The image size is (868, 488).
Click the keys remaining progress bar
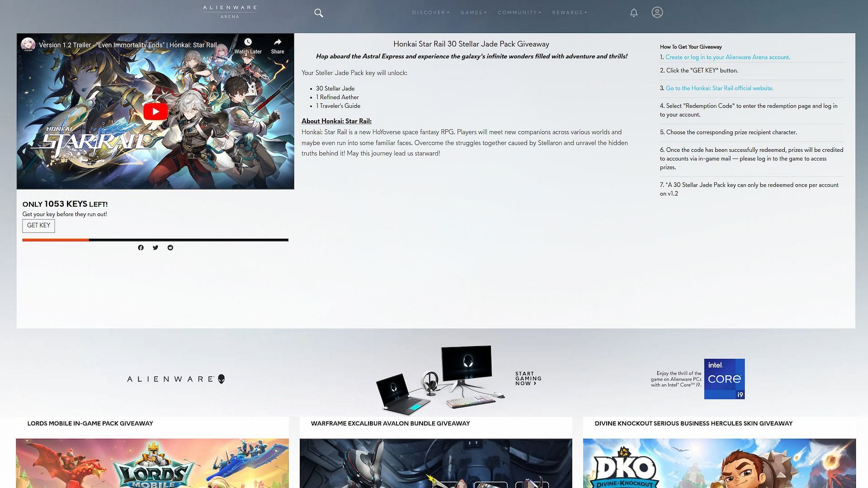click(x=155, y=240)
